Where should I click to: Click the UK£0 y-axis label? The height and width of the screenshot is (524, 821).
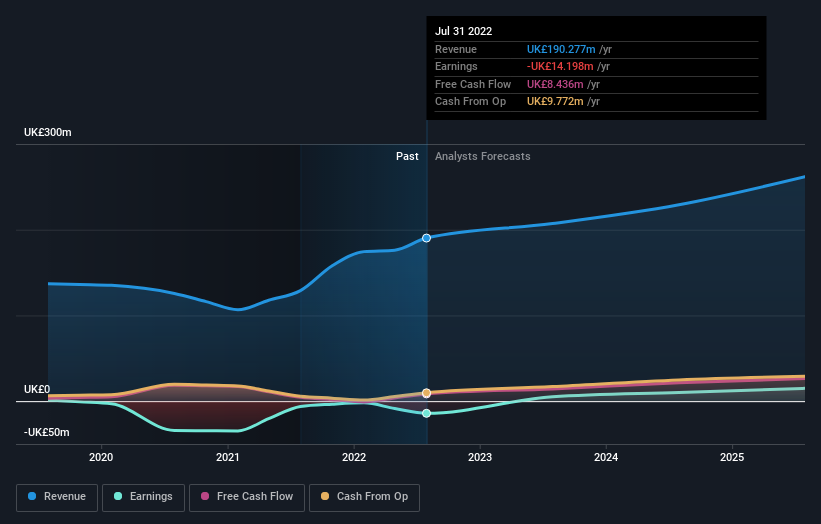coord(37,389)
